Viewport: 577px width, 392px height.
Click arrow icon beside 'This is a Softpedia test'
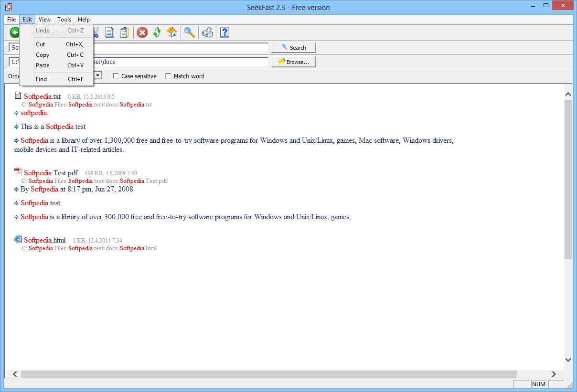[16, 127]
